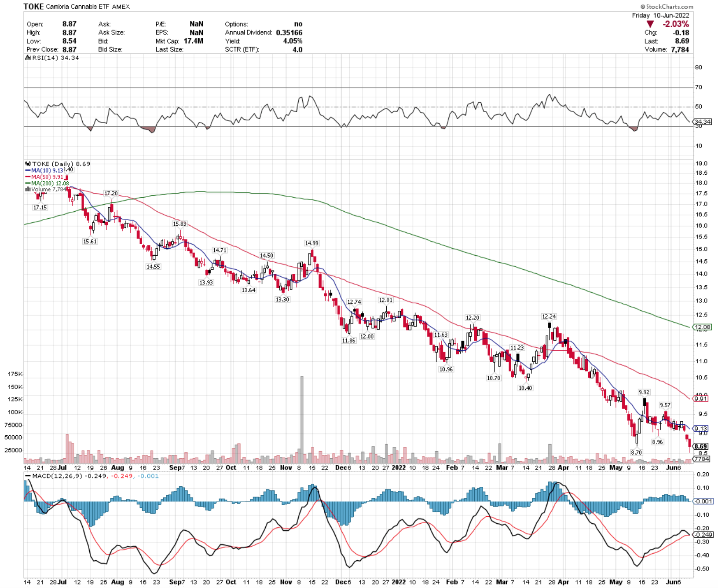Screen dimensions: 718x588
Task: Click the 11.86 December low annotation
Action: (x=348, y=340)
